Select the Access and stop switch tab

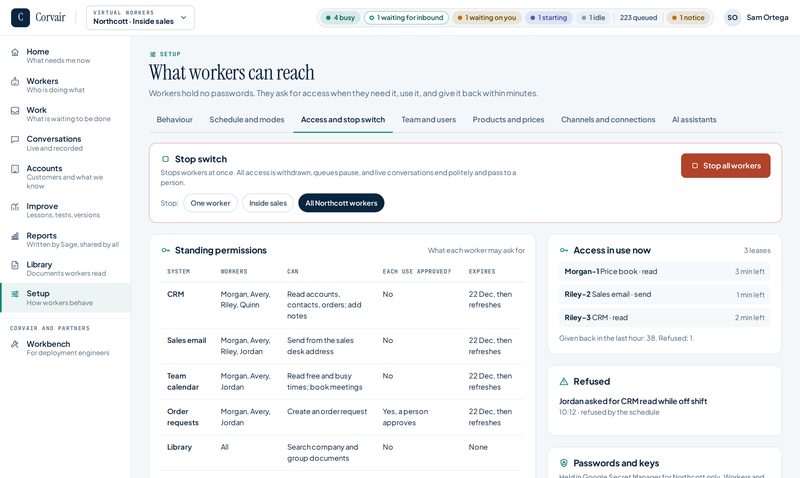tap(343, 119)
